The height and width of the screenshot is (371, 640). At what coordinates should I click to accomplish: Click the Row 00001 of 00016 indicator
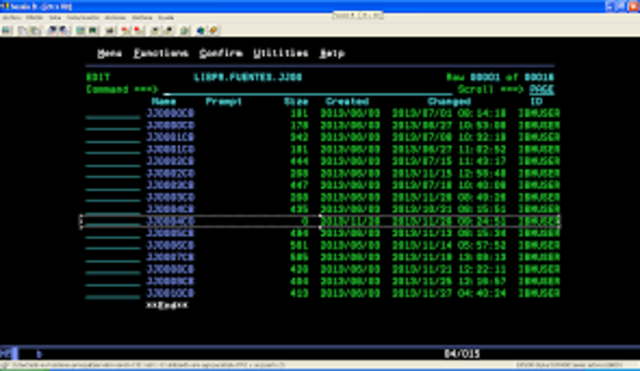[x=500, y=78]
